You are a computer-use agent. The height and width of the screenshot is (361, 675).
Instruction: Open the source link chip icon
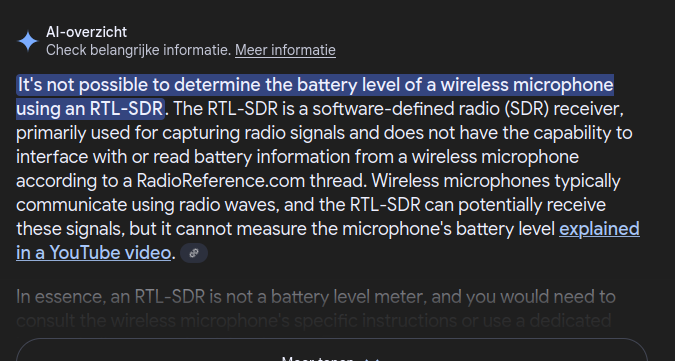pyautogui.click(x=194, y=253)
